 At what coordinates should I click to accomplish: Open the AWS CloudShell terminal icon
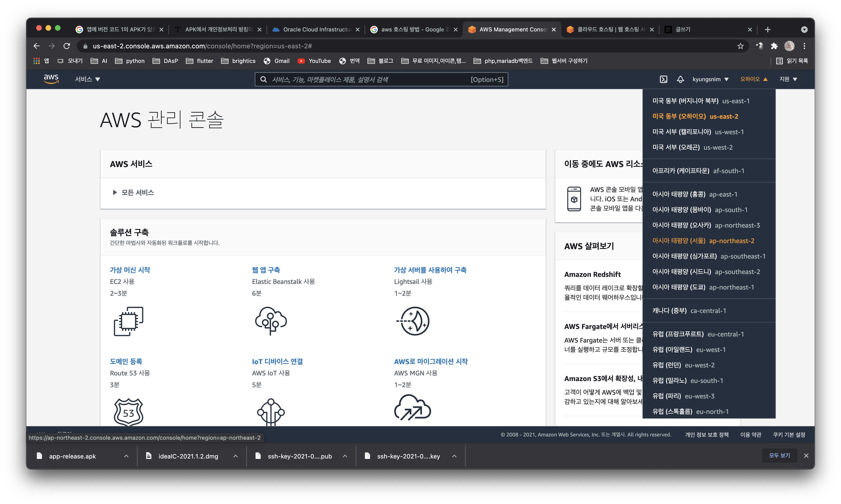663,79
